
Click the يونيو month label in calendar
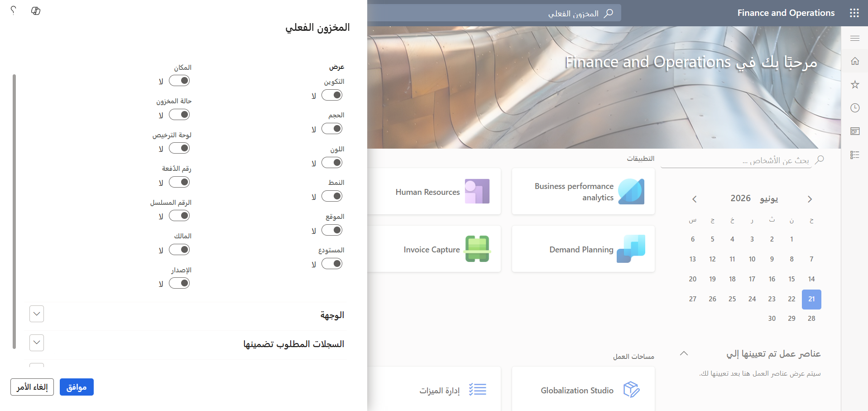(769, 198)
